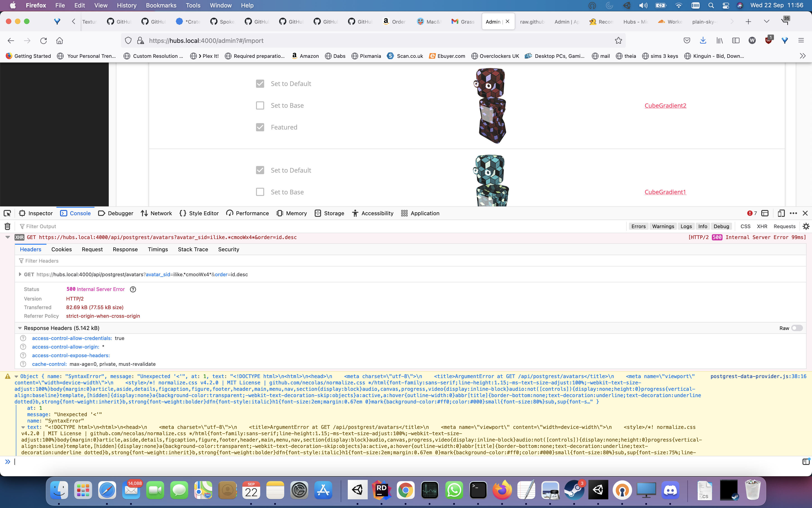The width and height of the screenshot is (812, 508).
Task: Collapse the Response Headers section
Action: (x=20, y=328)
